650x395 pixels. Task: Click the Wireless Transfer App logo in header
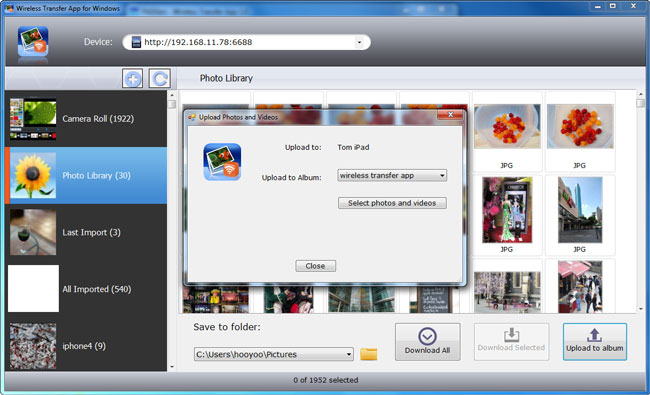(33, 41)
